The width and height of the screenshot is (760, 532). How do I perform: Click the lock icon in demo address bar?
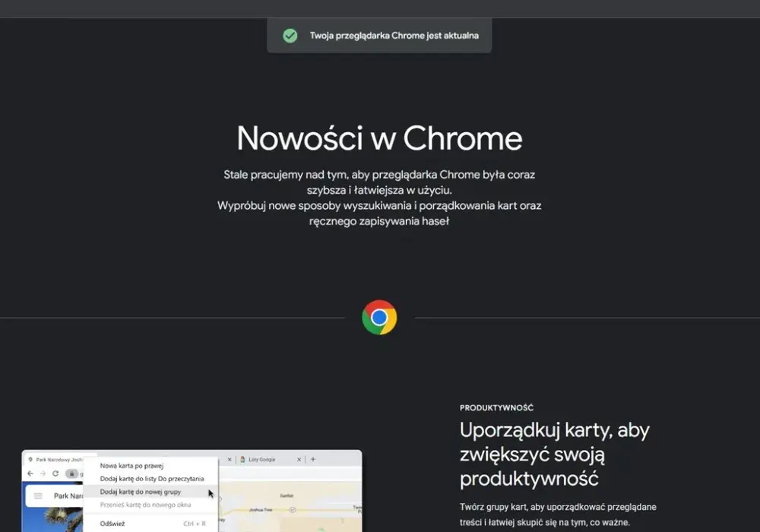pos(71,473)
